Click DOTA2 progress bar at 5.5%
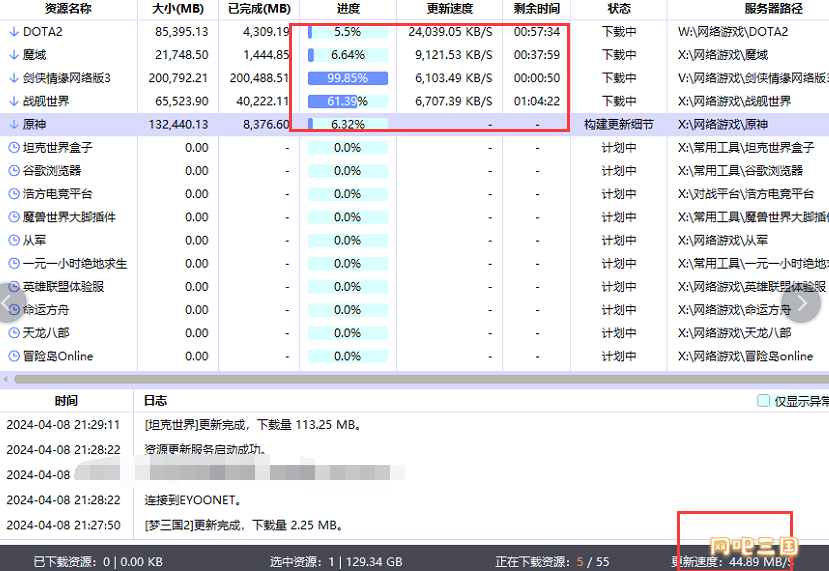The height and width of the screenshot is (571, 829). pyautogui.click(x=348, y=32)
